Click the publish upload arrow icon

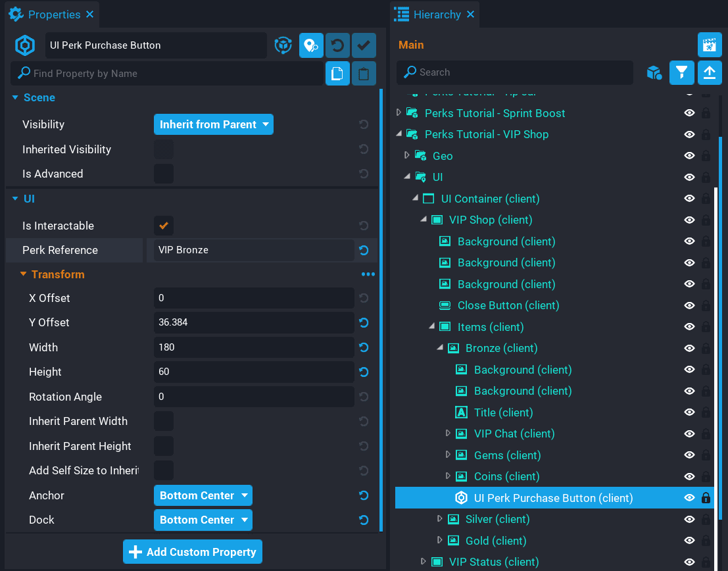[x=709, y=72]
